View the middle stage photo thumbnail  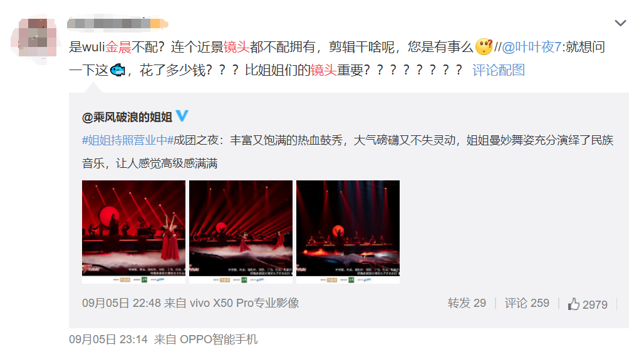[241, 232]
